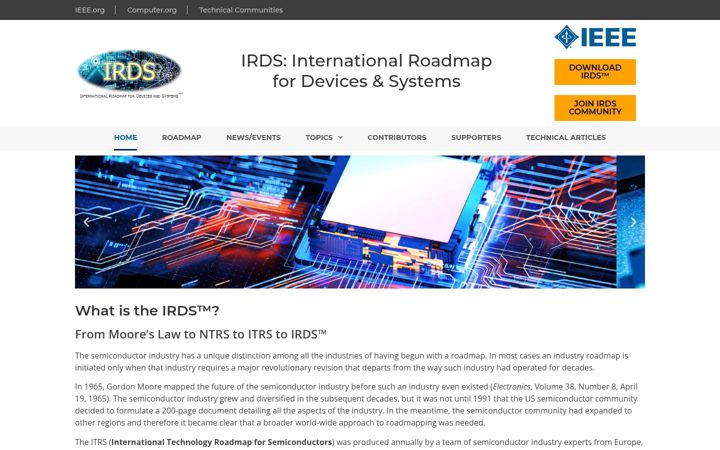Open the News/Events nav item
The height and width of the screenshot is (450, 720).
(x=253, y=137)
